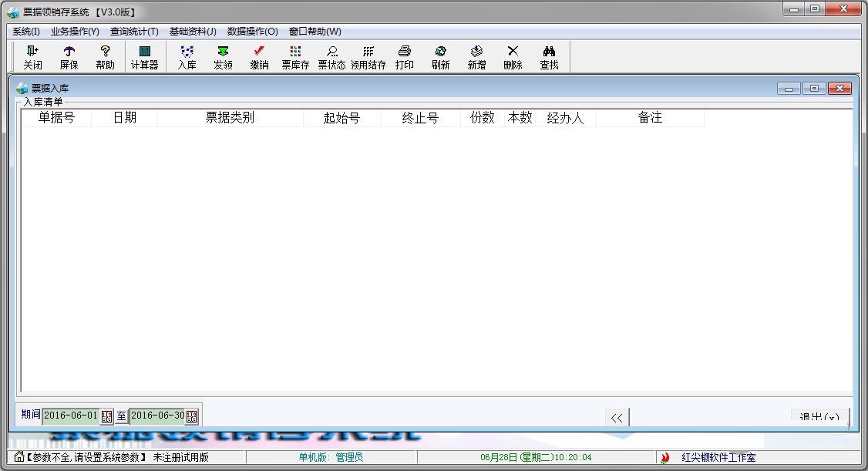Image resolution: width=868 pixels, height=471 pixels.
Task: Search records with the 查找 binoculars icon
Action: tap(549, 56)
